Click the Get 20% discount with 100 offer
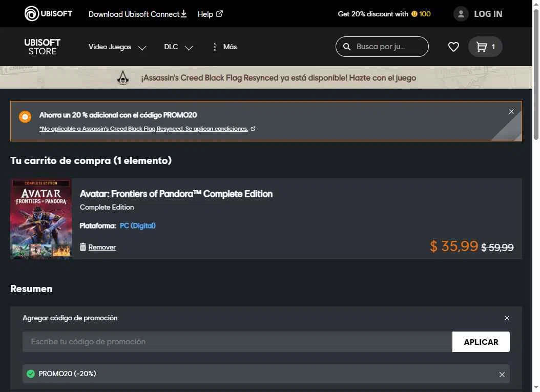Viewport: 540px width, 392px height. click(384, 14)
